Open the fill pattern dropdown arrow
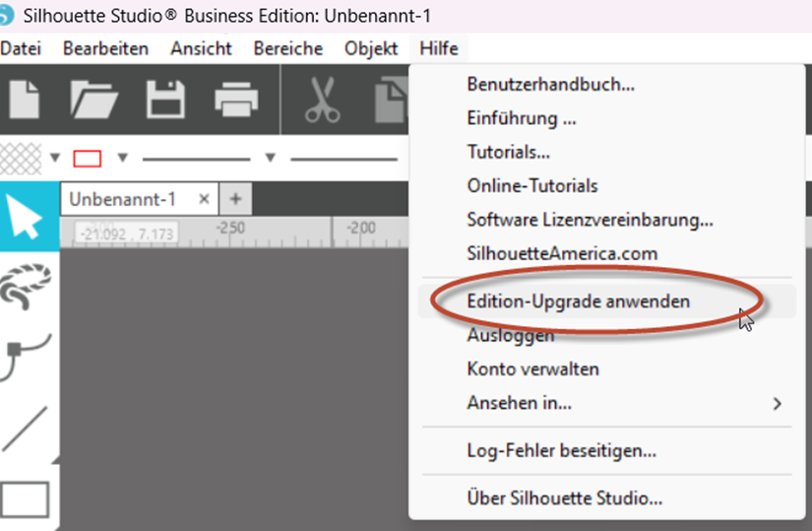Image resolution: width=812 pixels, height=531 pixels. click(x=55, y=158)
